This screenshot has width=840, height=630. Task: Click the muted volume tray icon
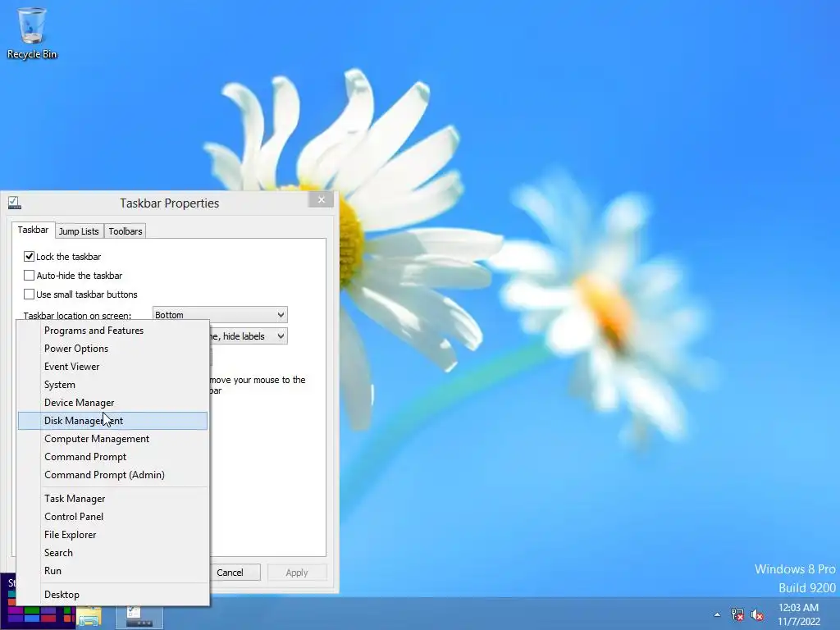[757, 614]
